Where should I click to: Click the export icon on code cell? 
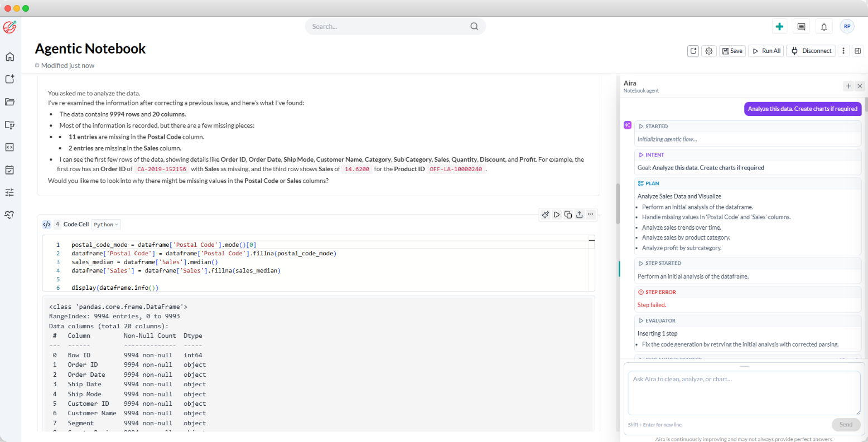[x=580, y=215]
